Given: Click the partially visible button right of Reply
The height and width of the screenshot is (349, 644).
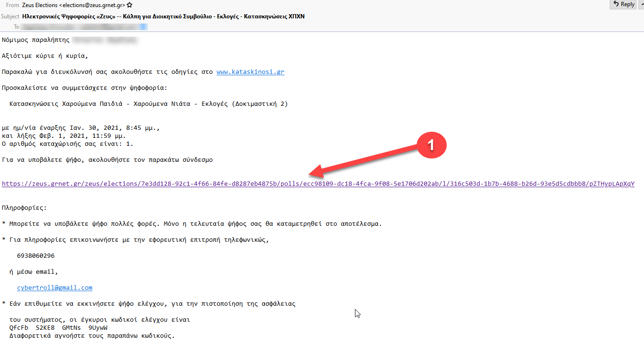Looking at the screenshot, I should (x=641, y=4).
